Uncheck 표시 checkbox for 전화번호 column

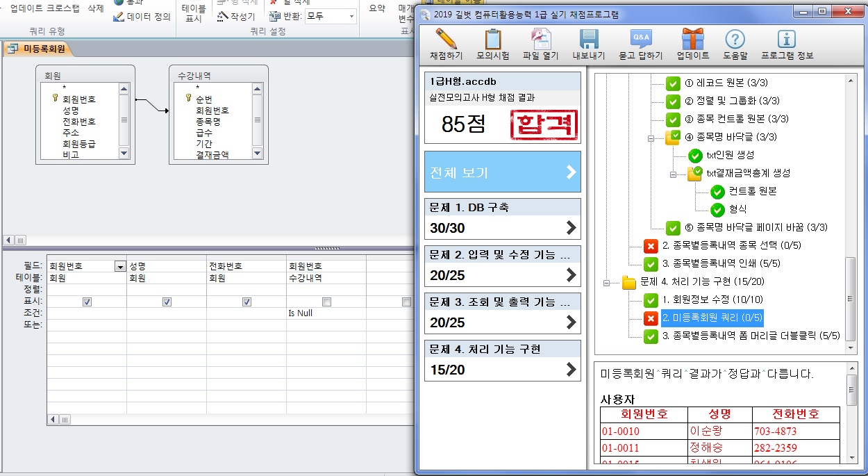click(247, 302)
